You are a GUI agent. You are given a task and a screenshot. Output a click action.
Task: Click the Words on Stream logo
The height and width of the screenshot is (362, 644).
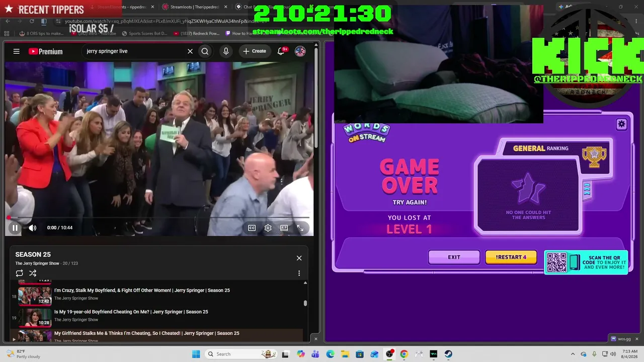367,133
